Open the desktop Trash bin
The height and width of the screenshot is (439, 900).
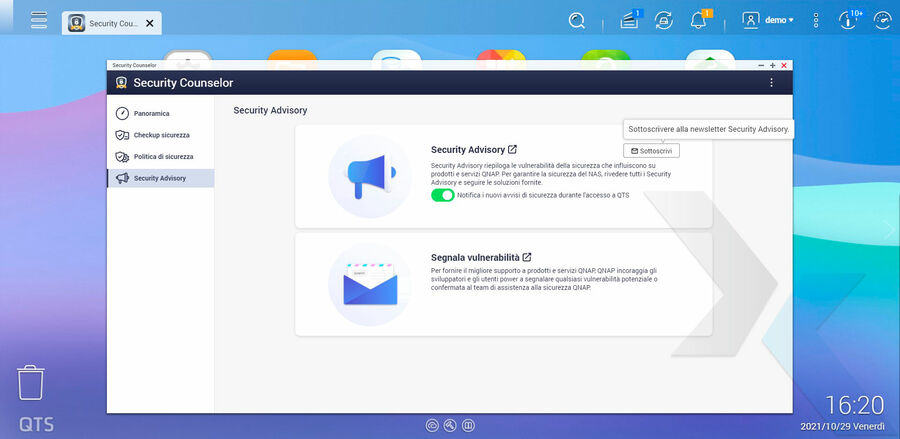point(31,383)
